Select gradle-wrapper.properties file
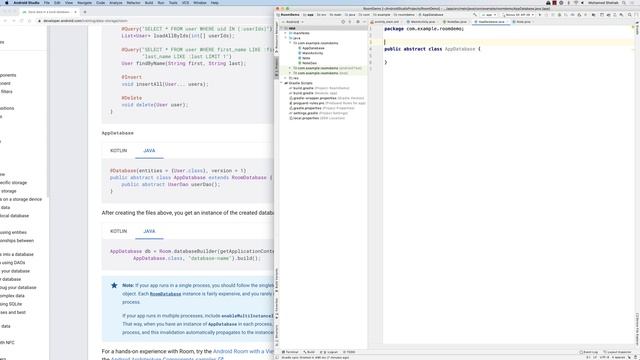The width and height of the screenshot is (640, 360). tap(327, 98)
